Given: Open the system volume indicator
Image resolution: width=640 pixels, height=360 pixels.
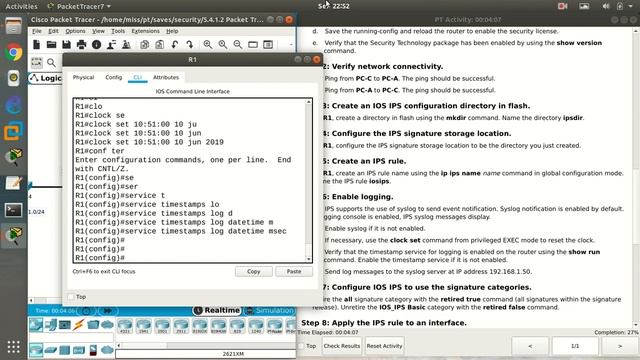Looking at the screenshot, I should 606,6.
